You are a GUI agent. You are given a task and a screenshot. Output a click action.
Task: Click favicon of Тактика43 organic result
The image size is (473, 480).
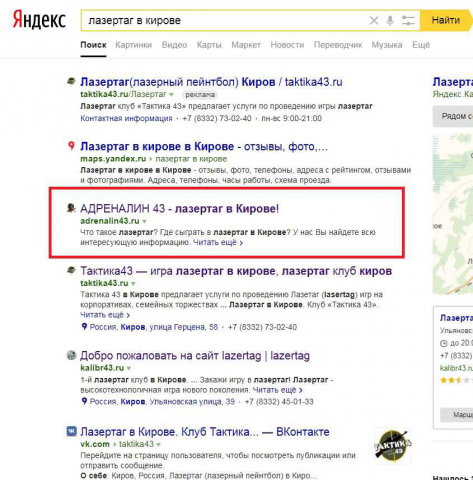(71, 270)
